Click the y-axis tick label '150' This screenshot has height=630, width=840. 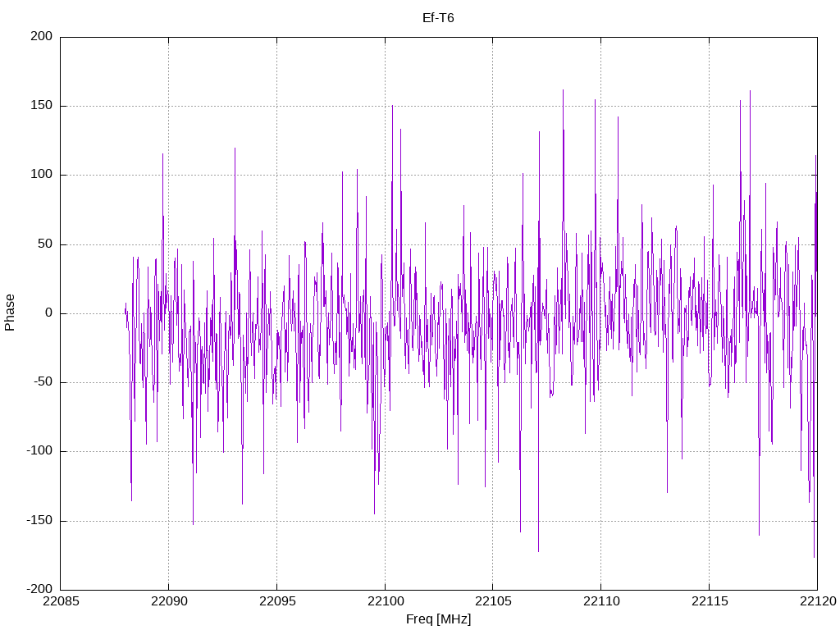coord(42,106)
